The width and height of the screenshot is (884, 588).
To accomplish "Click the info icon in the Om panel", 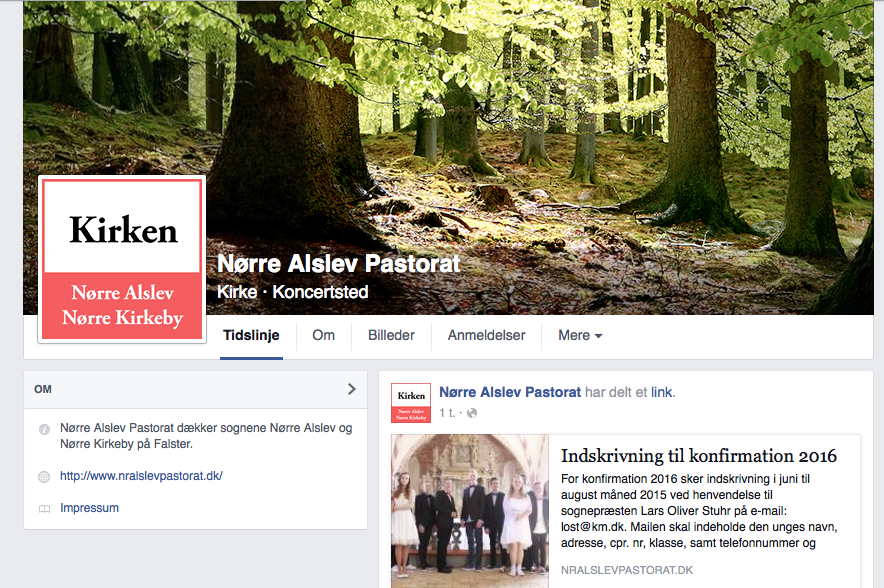I will tap(44, 429).
